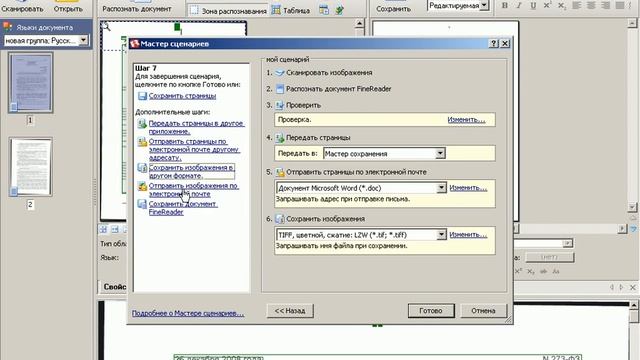Justify text alignment
Image resolution: width=640 pixels, height=360 pixels.
[x=620, y=5]
